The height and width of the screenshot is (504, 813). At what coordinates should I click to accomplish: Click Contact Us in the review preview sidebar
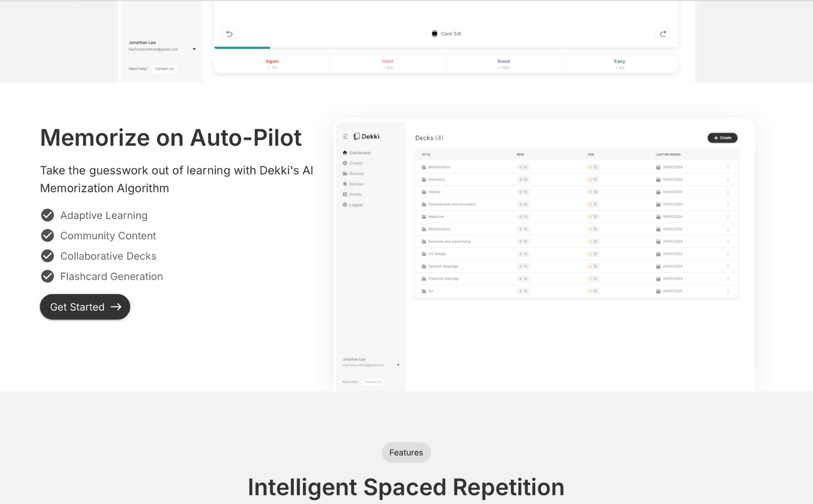coord(164,69)
